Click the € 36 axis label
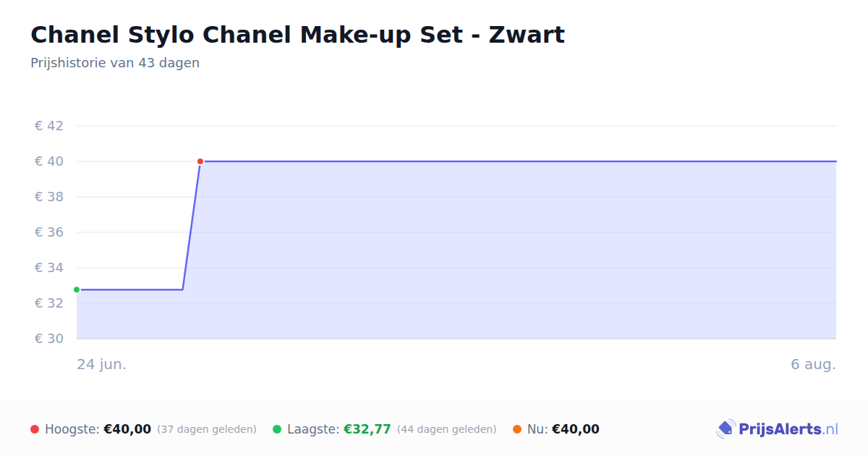868x456 pixels. pos(49,232)
